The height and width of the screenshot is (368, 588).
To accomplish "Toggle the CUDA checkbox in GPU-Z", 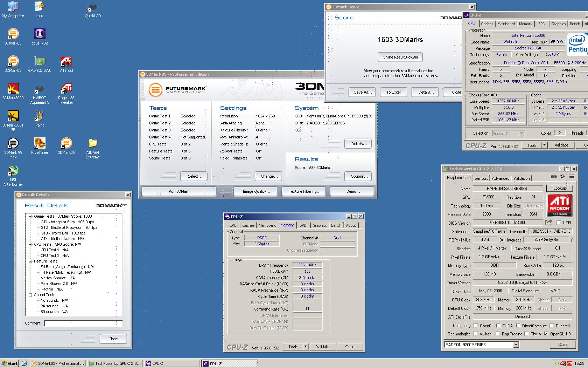I will click(498, 326).
